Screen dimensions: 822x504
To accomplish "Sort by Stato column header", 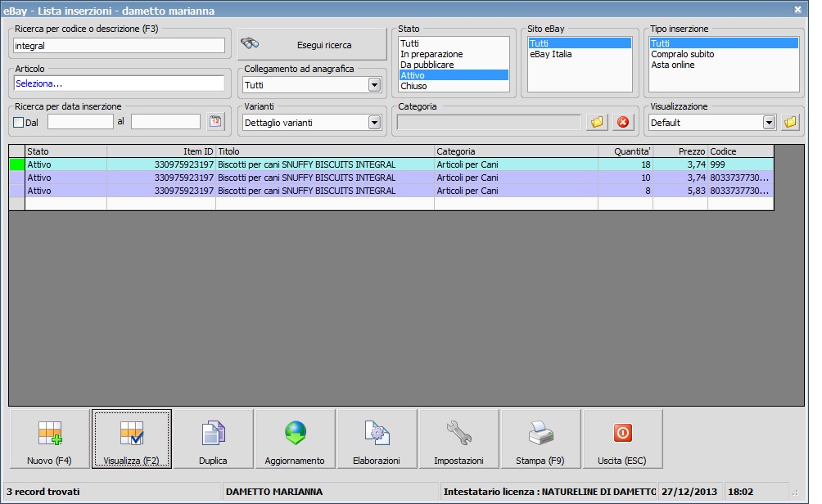I will 66,151.
